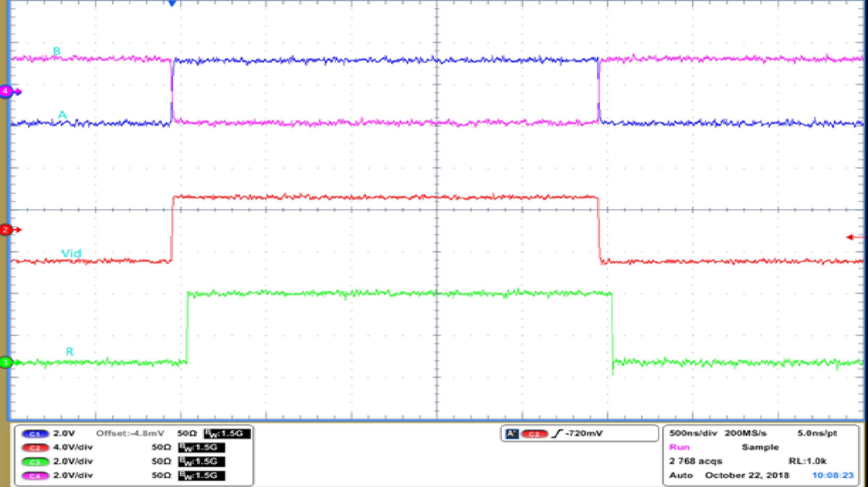Switch to the Run acquisition state
Image resolution: width=868 pixels, height=487 pixels.
click(x=679, y=447)
